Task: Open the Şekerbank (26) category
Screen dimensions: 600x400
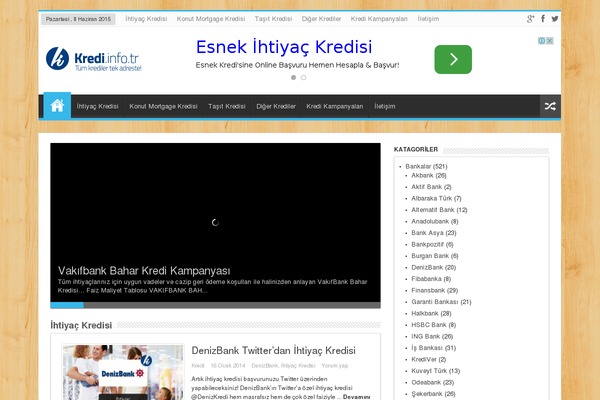Action: click(433, 393)
